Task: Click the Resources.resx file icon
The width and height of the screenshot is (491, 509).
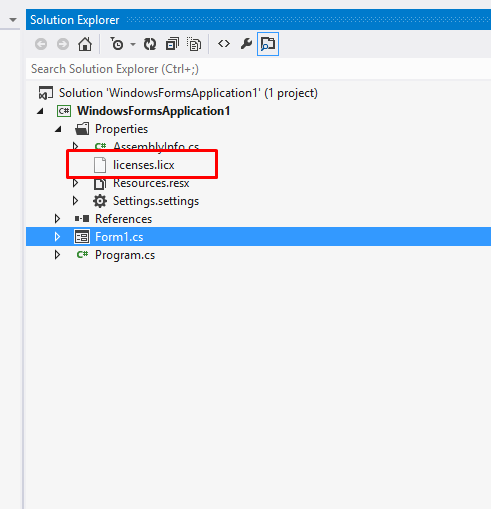Action: pos(100,183)
